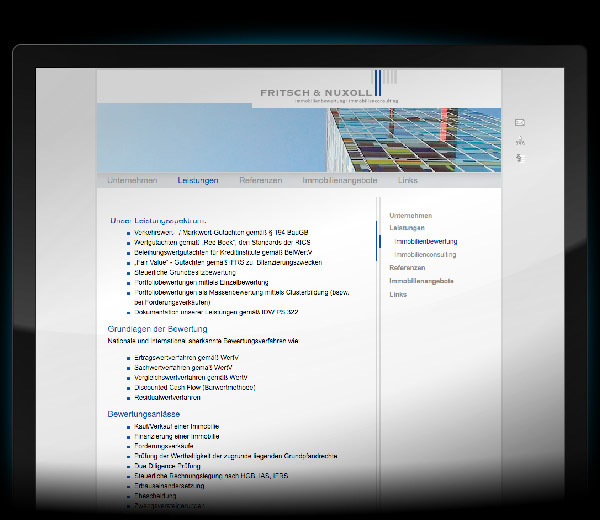Viewport: 600px width, 520px height.
Task: Click the 'Red Book' RICS list item
Action: (222, 242)
